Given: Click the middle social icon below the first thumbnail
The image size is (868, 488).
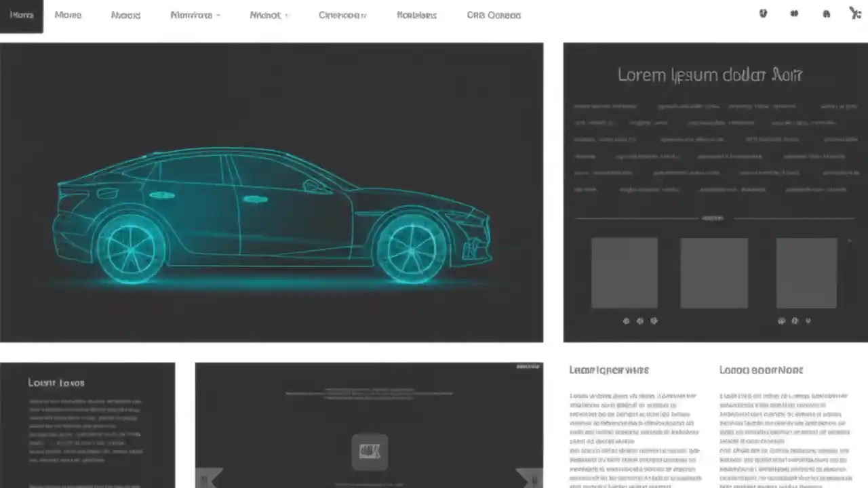Looking at the screenshot, I should point(639,321).
